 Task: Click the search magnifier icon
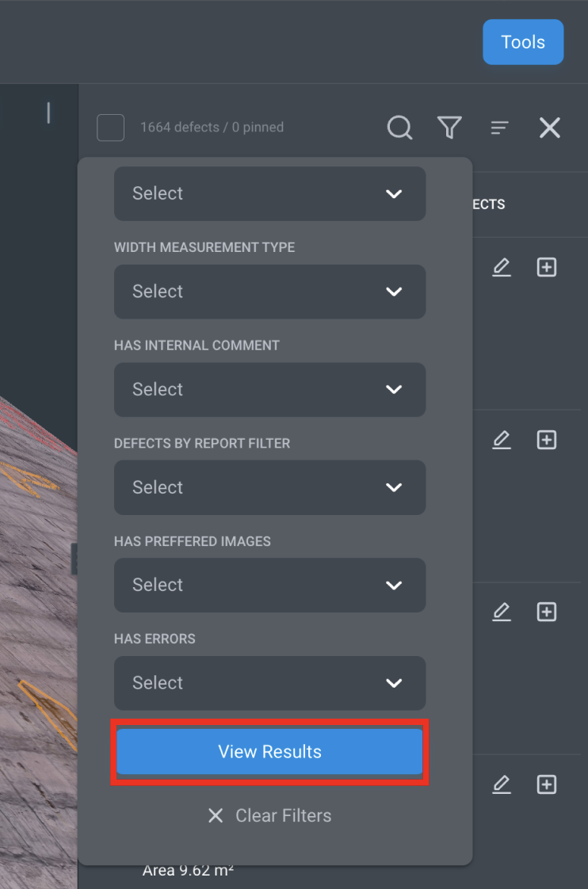399,128
